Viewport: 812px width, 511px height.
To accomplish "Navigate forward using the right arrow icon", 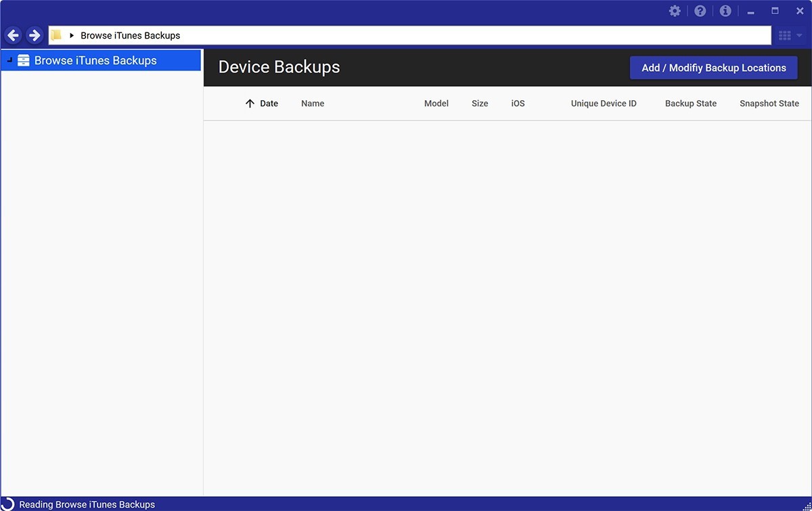I will pyautogui.click(x=33, y=35).
